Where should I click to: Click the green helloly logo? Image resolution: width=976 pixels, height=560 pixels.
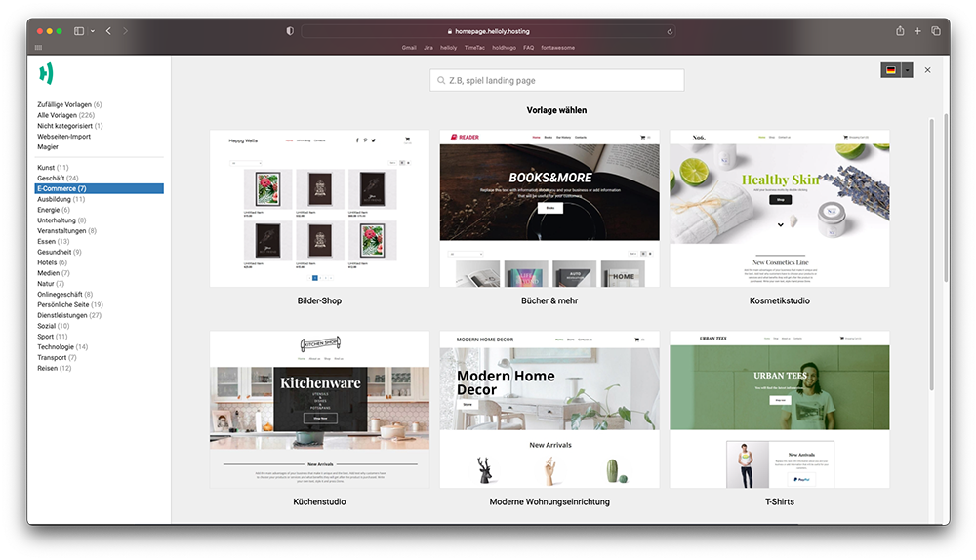[46, 73]
